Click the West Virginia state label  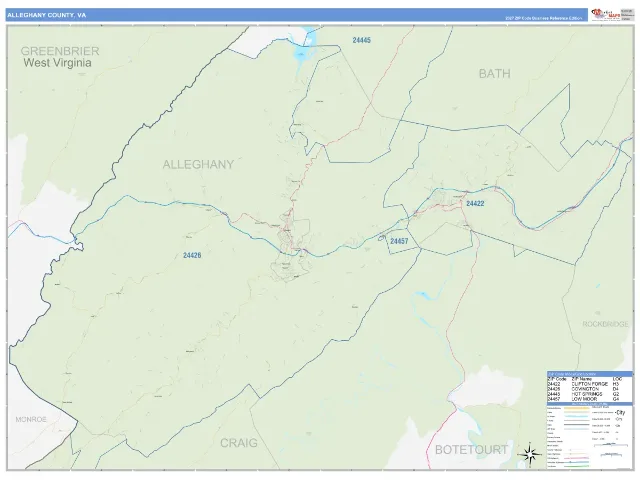[x=57, y=63]
